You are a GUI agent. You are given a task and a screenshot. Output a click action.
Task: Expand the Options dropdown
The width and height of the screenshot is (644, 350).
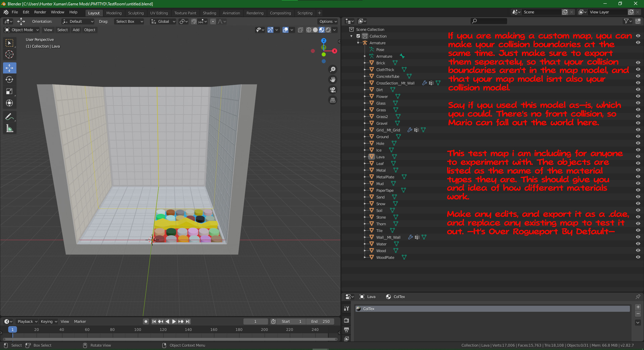click(328, 21)
